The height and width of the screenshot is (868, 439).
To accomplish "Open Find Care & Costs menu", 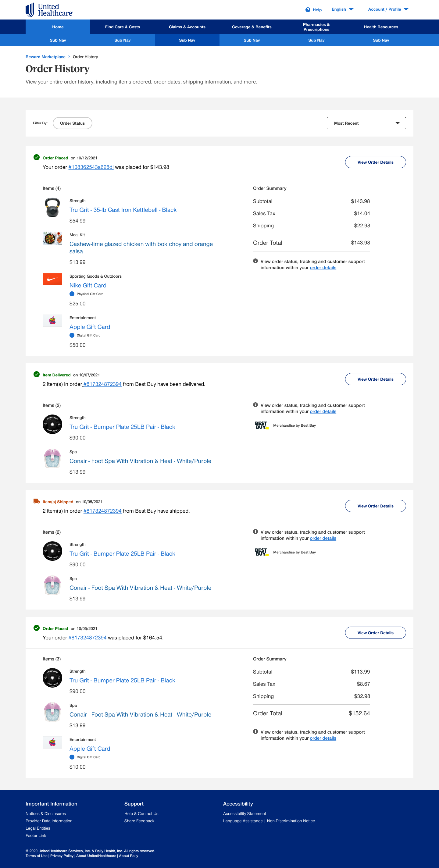I will click(x=122, y=27).
